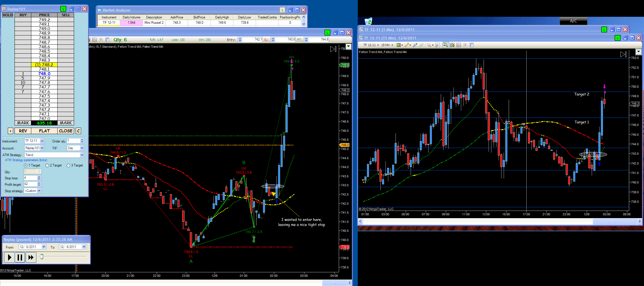The height and width of the screenshot is (286, 644).
Task: Open the data box magnifier in 15 Min chart
Action: click(438, 45)
